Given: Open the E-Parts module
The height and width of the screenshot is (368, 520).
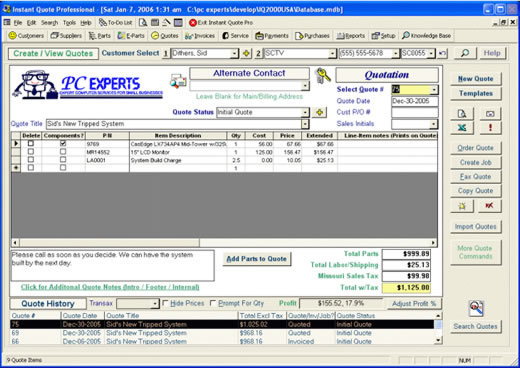Looking at the screenshot, I should coord(131,36).
